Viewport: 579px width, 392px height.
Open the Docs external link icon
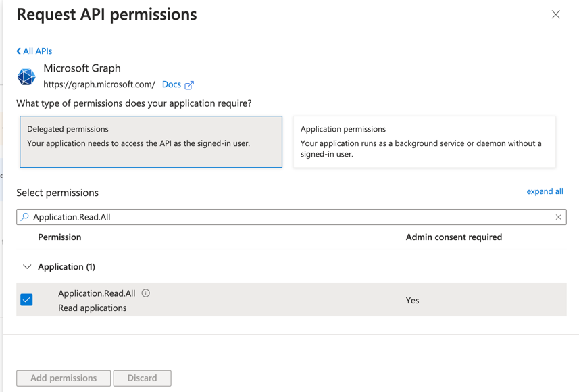click(189, 85)
